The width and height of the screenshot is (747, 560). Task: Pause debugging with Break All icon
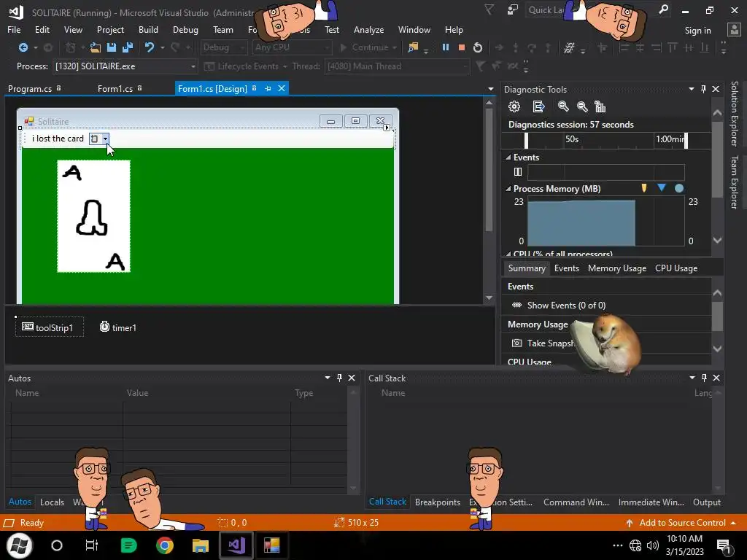coord(446,47)
